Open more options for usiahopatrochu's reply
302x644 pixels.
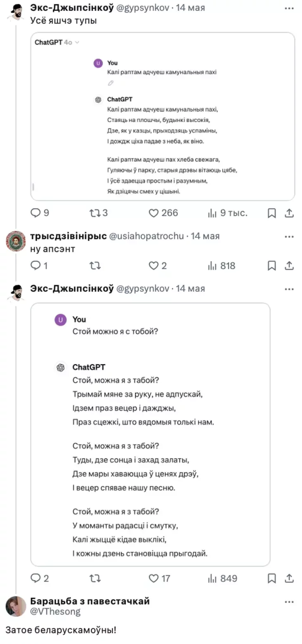click(289, 236)
